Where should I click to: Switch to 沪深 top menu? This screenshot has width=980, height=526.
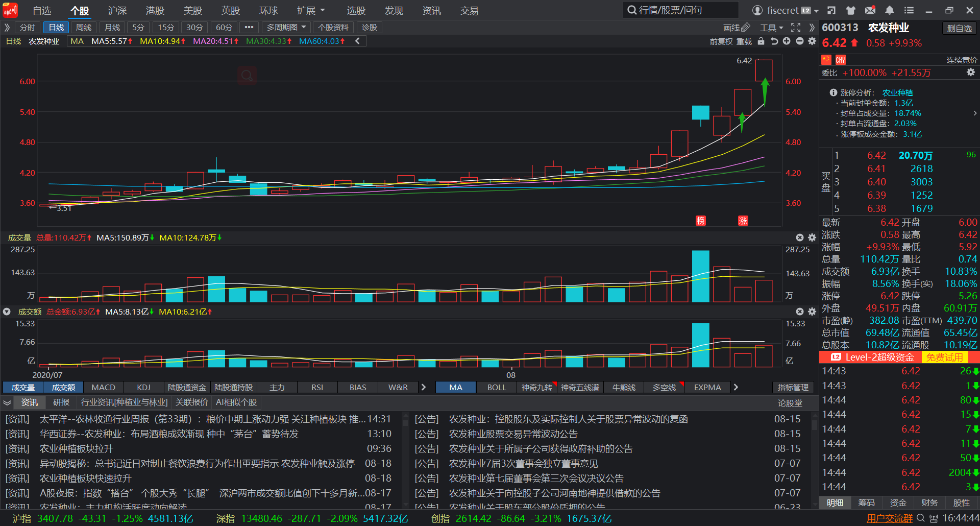[x=117, y=10]
